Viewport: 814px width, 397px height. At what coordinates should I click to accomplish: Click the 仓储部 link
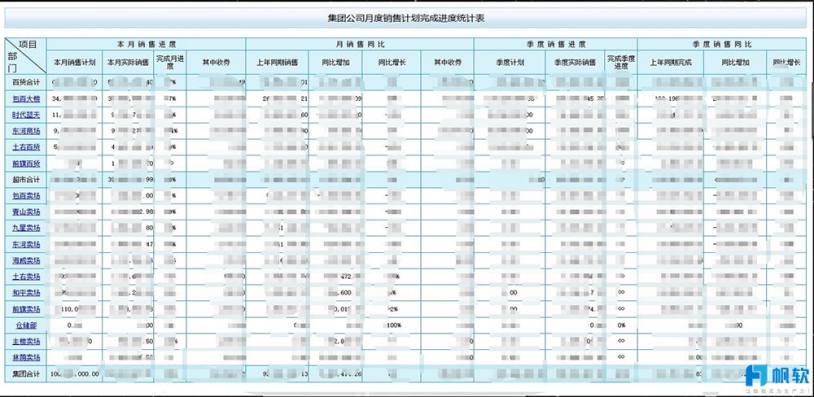click(x=26, y=326)
